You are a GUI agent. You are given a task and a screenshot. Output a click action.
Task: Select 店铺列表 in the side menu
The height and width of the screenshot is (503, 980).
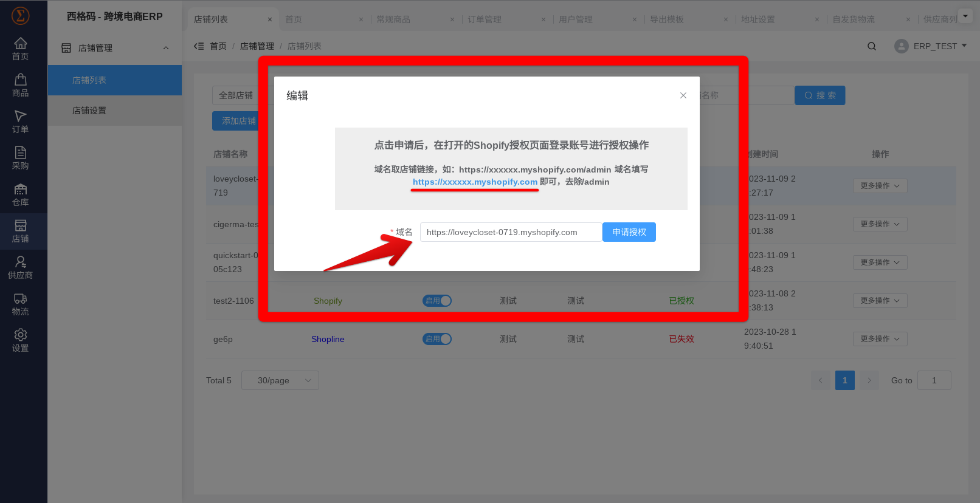[115, 80]
